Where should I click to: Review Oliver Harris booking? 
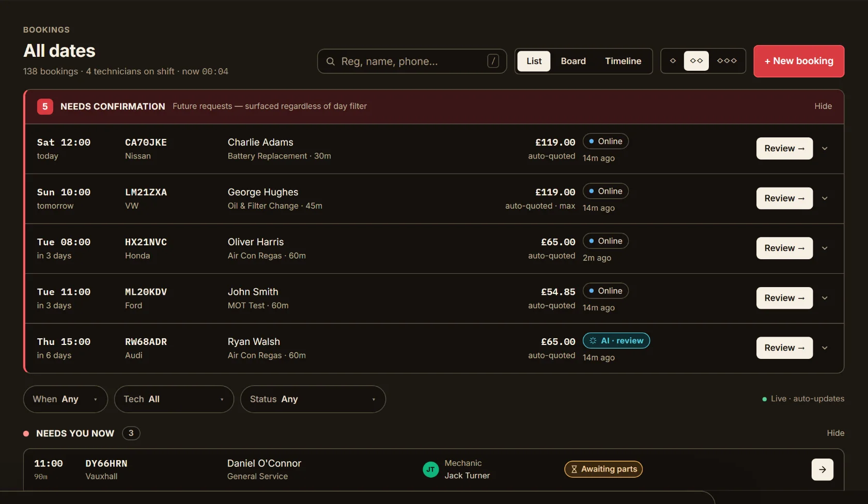pos(784,248)
